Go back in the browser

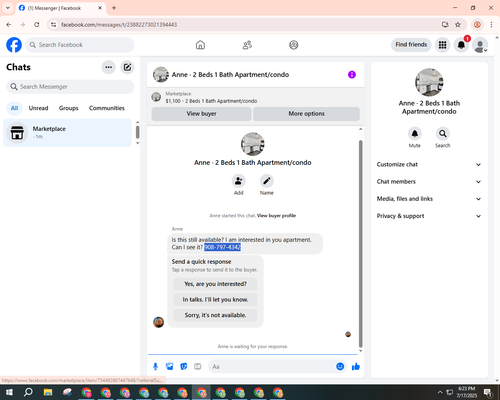point(9,25)
